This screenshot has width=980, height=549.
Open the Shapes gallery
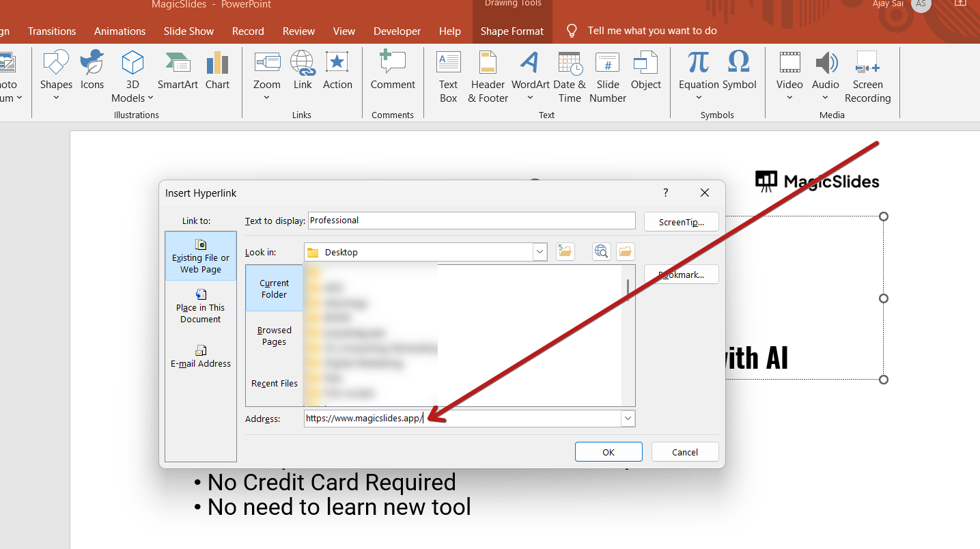56,74
